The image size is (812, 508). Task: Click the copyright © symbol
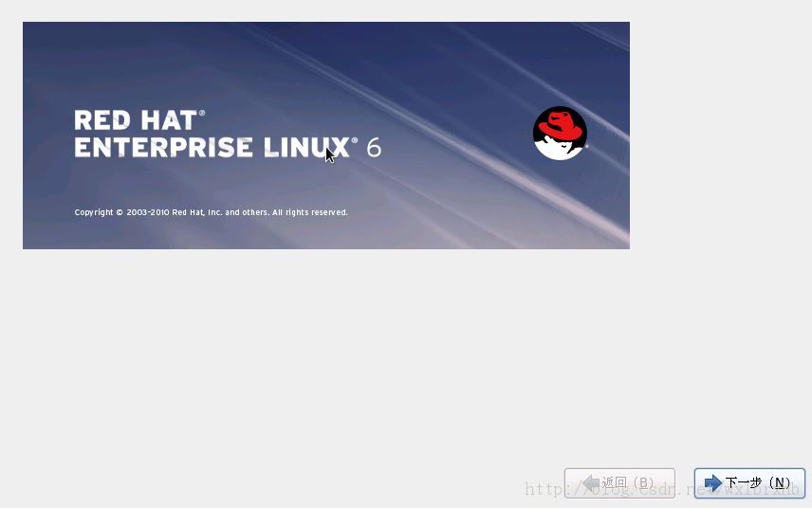point(120,212)
